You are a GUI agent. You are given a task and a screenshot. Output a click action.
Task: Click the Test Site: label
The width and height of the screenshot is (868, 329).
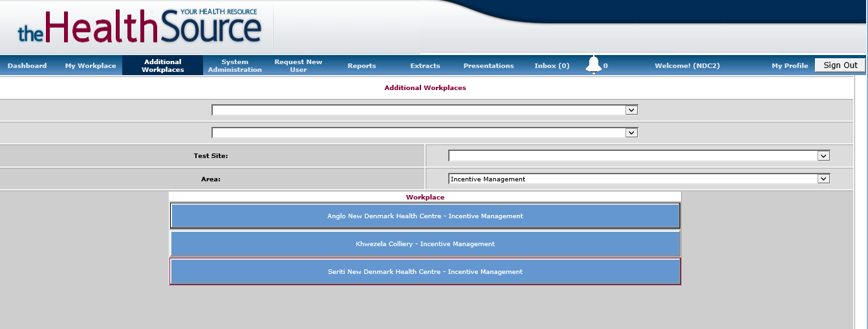pyautogui.click(x=211, y=155)
